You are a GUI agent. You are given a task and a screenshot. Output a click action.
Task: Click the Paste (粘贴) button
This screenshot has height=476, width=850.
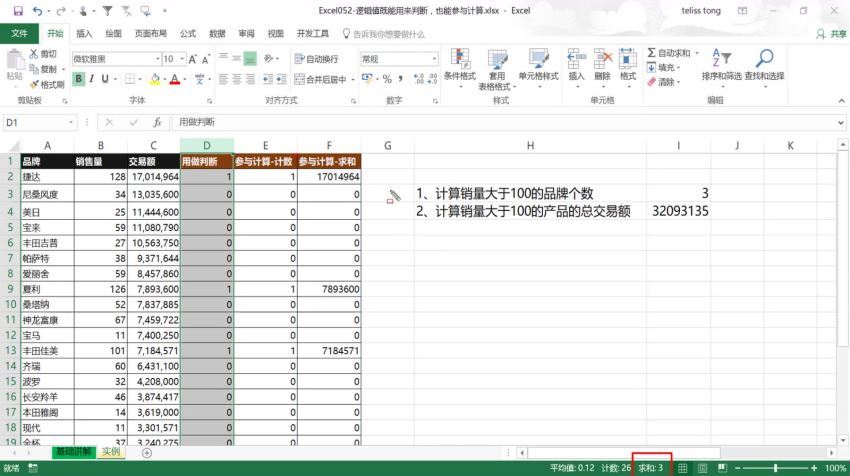15,64
